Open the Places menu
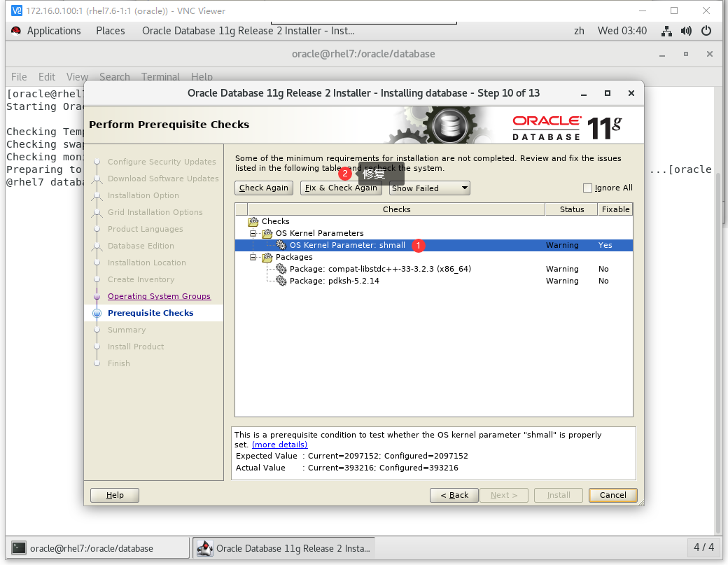The image size is (728, 565). pyautogui.click(x=111, y=31)
